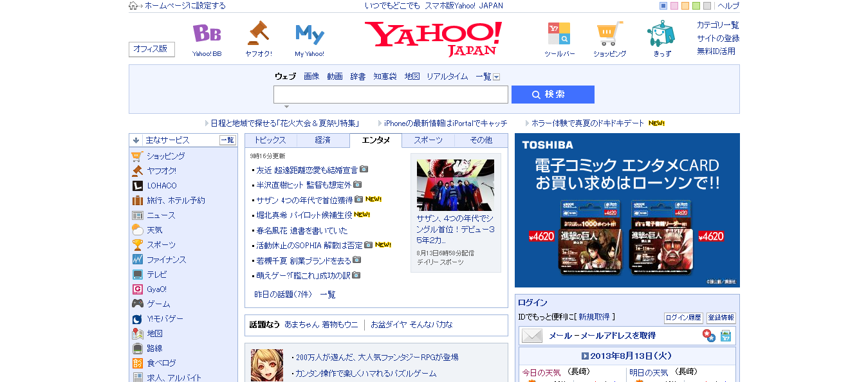This screenshot has height=382, width=868.
Task: Click the gavel icon in services sidebar
Action: pos(137,171)
